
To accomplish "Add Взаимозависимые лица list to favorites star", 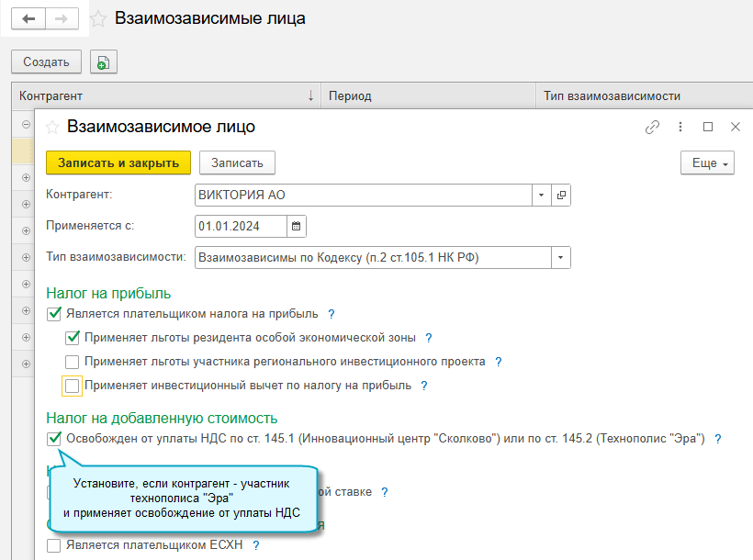I will coord(98,18).
